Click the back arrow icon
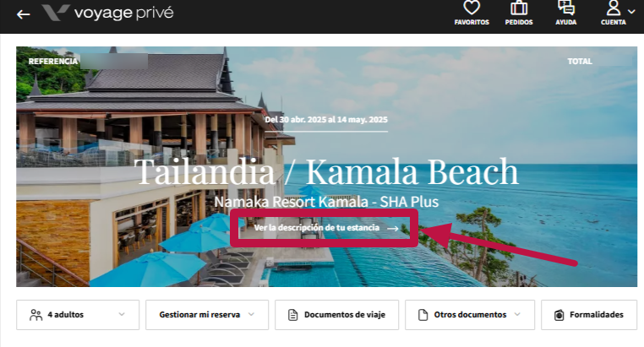This screenshot has height=347, width=644. tap(24, 14)
